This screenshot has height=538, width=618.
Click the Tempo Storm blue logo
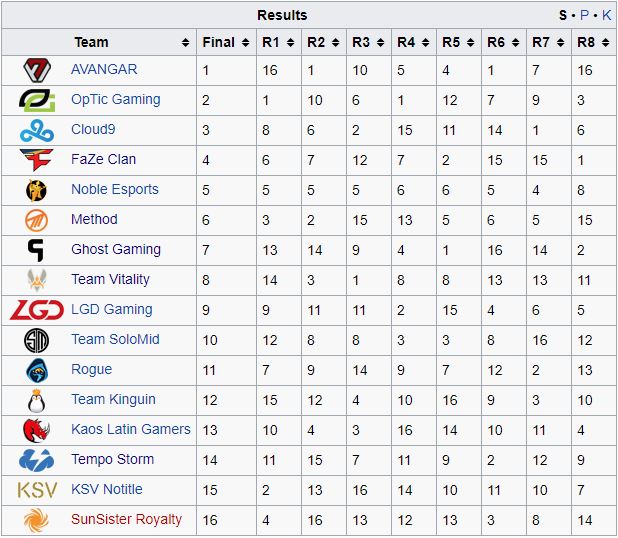click(37, 460)
